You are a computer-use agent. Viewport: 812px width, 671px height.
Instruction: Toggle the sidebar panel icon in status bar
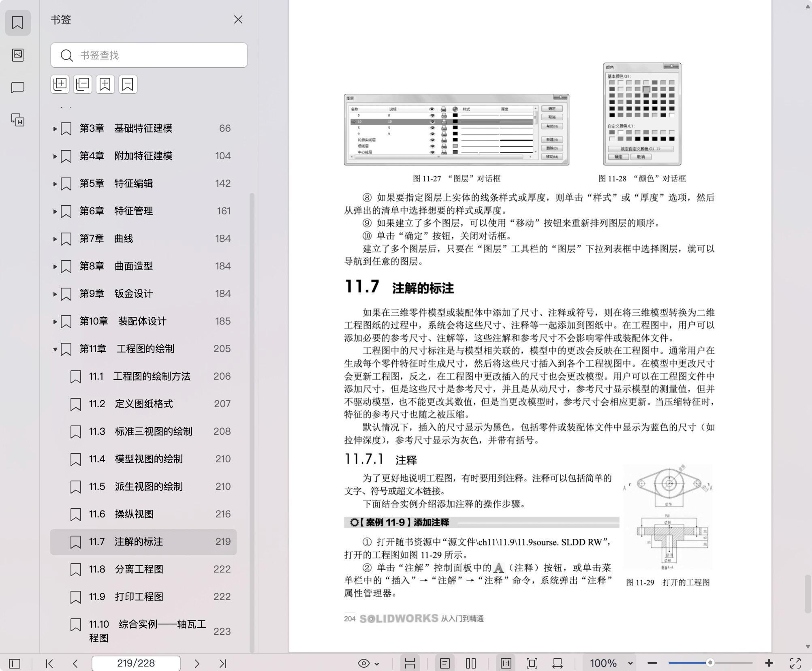click(15, 663)
